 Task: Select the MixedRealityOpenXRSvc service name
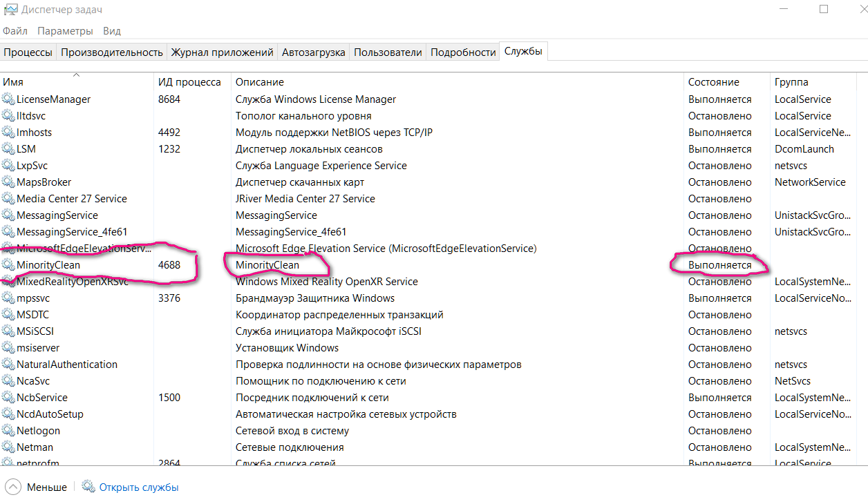coord(73,282)
